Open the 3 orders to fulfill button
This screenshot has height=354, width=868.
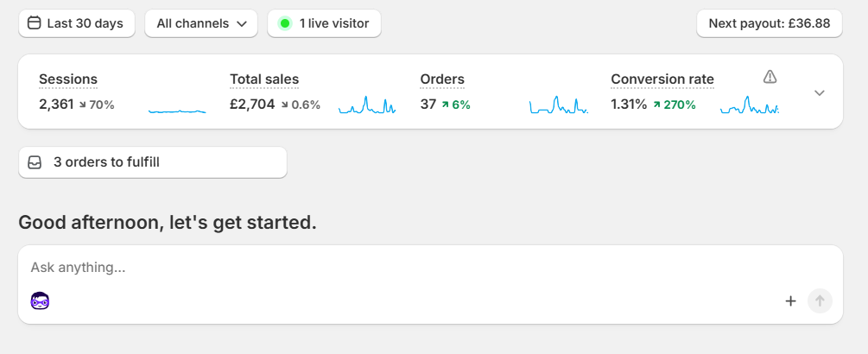152,161
